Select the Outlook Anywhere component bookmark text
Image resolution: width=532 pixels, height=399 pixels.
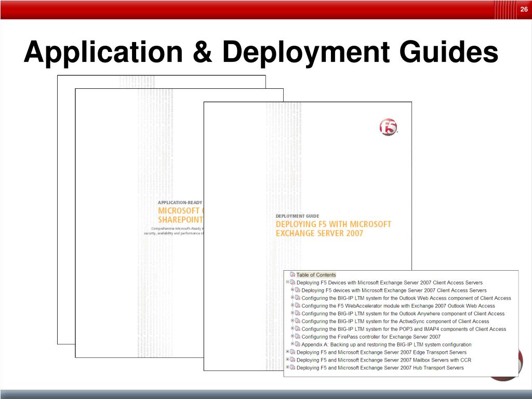403,313
